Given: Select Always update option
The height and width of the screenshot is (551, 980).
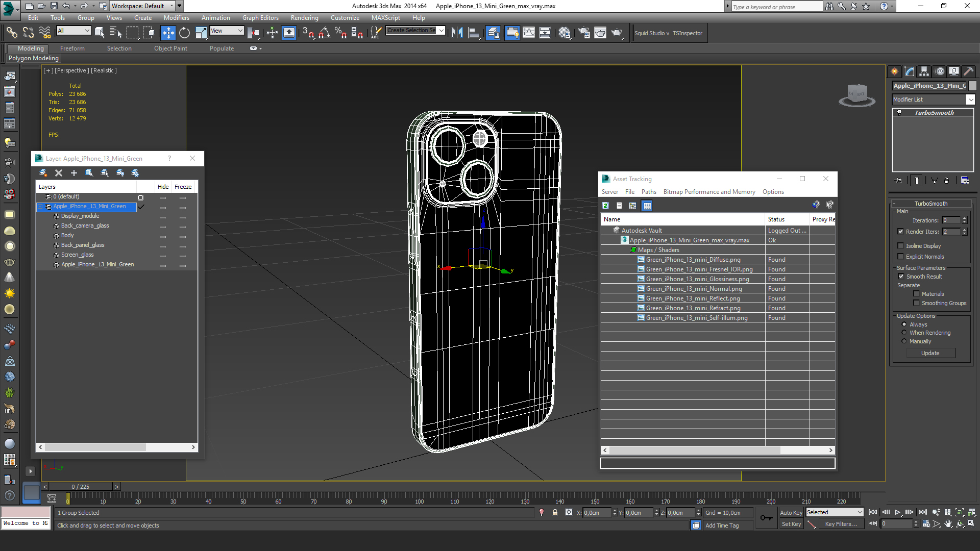Looking at the screenshot, I should (904, 324).
